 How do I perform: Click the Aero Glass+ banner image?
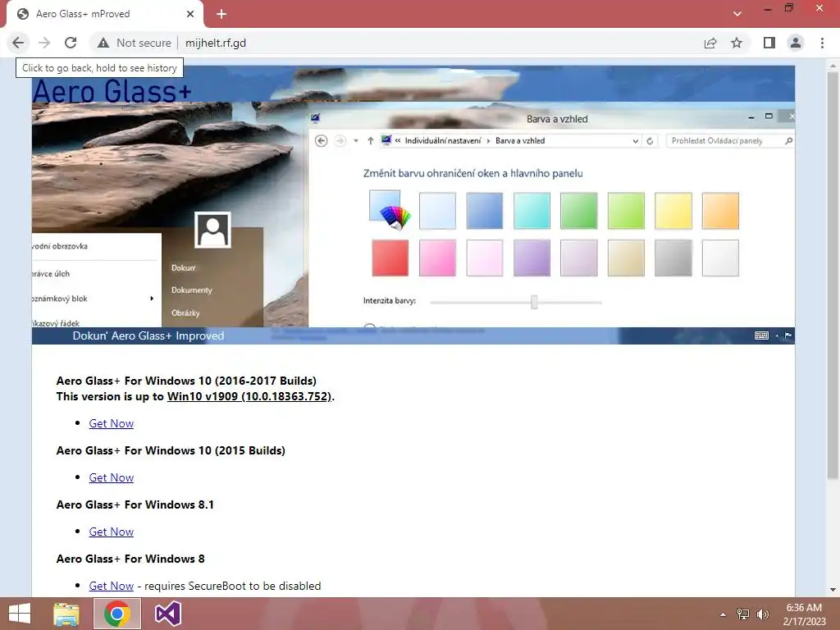pos(413,204)
